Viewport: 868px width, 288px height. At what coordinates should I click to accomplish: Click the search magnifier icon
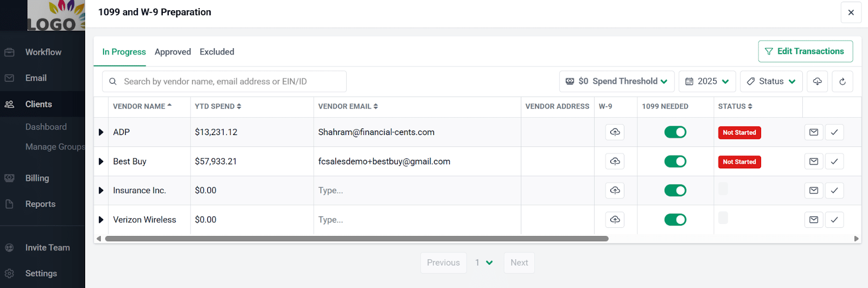tap(113, 81)
